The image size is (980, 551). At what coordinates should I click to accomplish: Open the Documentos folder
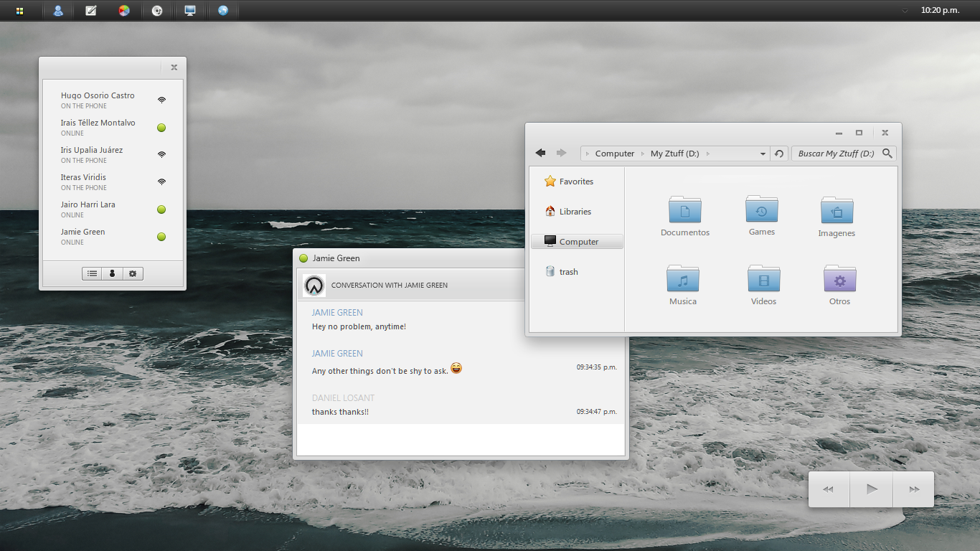pos(685,216)
